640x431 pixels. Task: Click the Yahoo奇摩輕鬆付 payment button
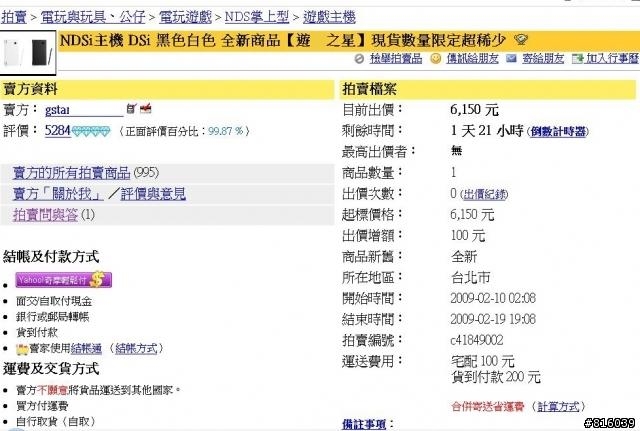[63, 280]
